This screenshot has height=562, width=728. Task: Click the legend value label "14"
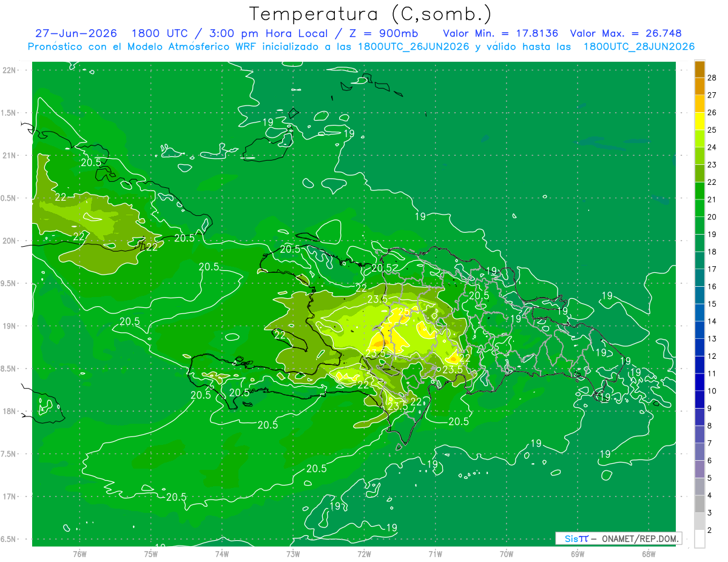(712, 321)
